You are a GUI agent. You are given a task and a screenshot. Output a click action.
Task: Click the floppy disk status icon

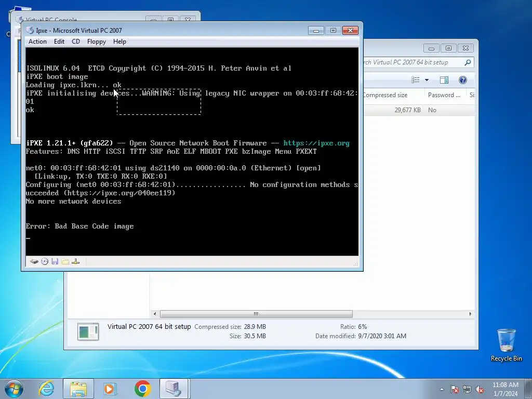tap(55, 262)
